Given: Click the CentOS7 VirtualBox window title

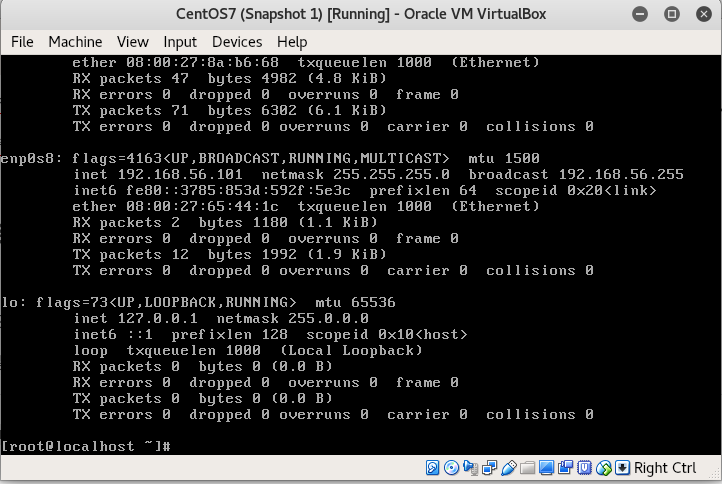Looking at the screenshot, I should [361, 14].
